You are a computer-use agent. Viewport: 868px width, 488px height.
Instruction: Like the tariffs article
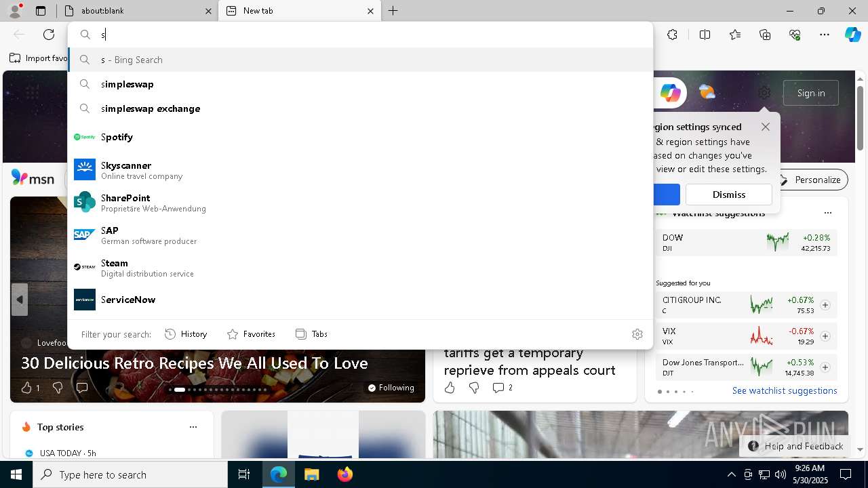click(450, 388)
